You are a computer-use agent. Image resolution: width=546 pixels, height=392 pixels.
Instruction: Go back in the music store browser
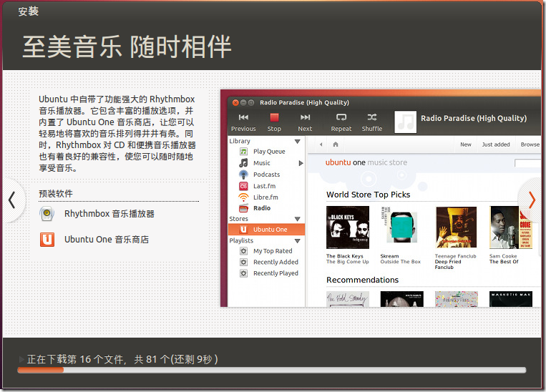click(x=321, y=144)
